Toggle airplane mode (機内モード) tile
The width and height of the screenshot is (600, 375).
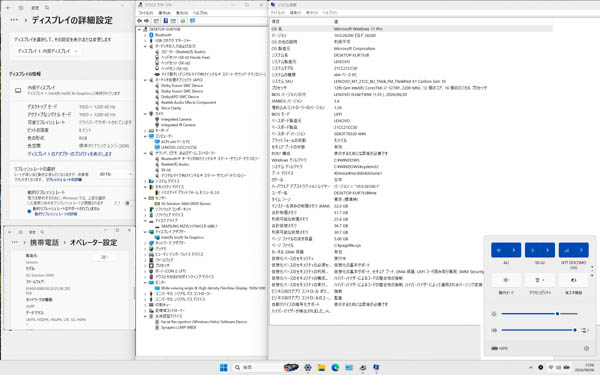(506, 280)
